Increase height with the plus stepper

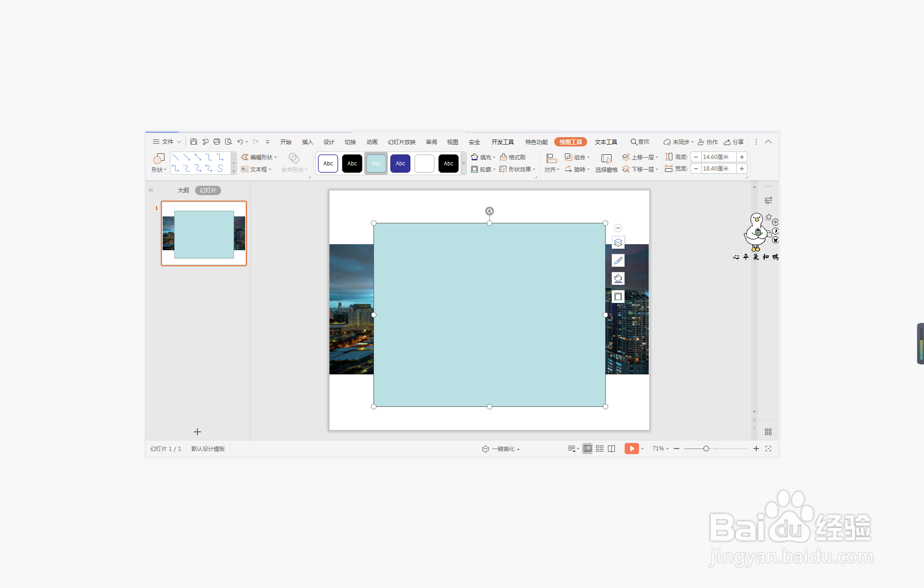[x=742, y=157]
